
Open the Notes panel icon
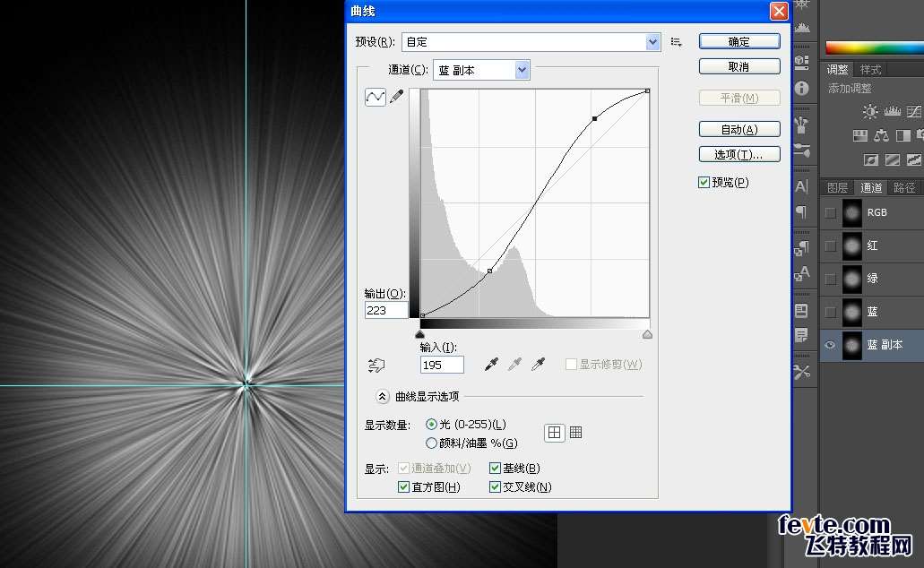tap(802, 336)
